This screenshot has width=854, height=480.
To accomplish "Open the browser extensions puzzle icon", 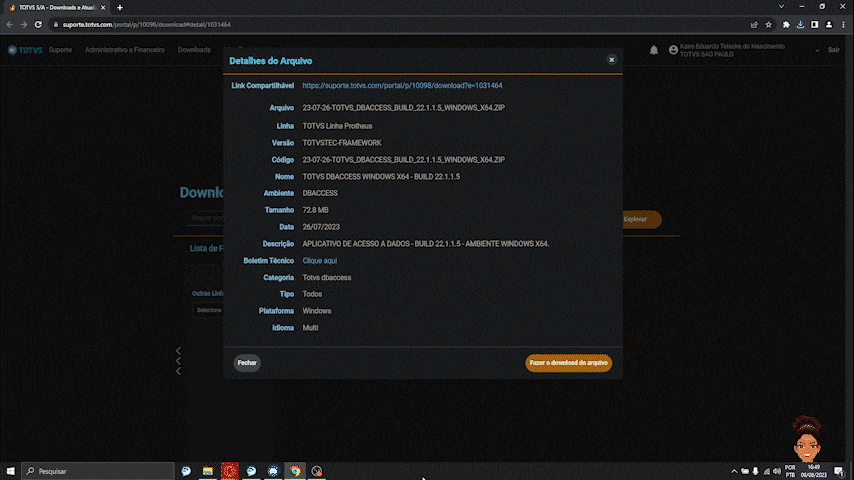I will point(786,25).
